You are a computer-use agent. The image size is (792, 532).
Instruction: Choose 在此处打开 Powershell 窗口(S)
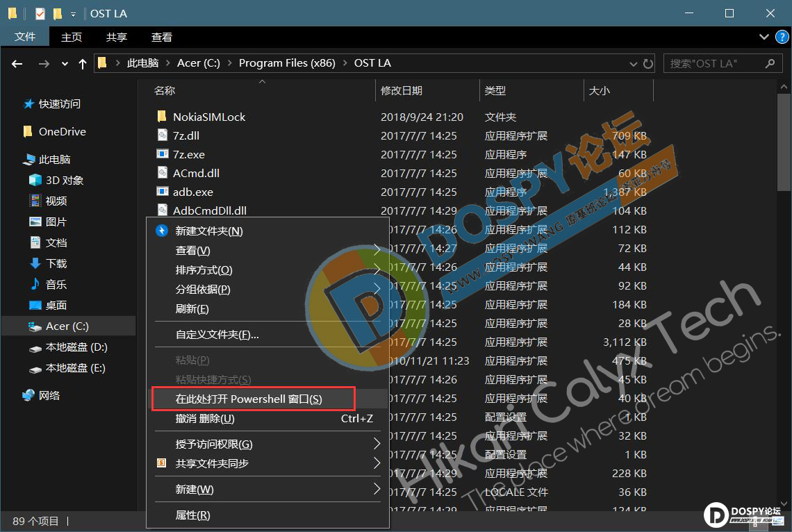249,399
